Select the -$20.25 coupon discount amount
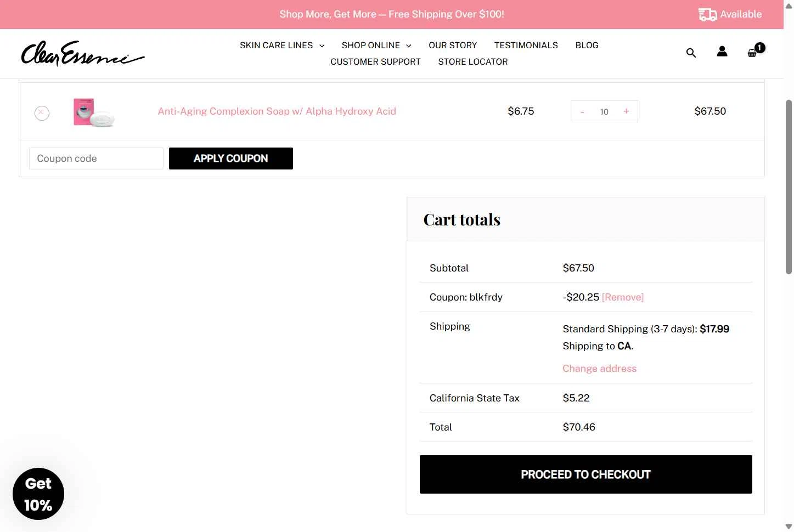794x532 pixels. pos(581,297)
